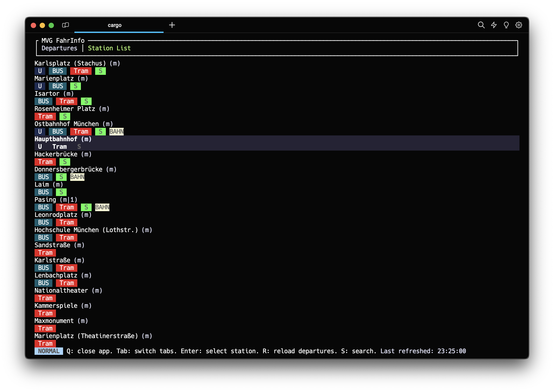Click the Hochschule München (Lothstr.) station
Image resolution: width=554 pixels, height=392 pixels.
click(93, 230)
